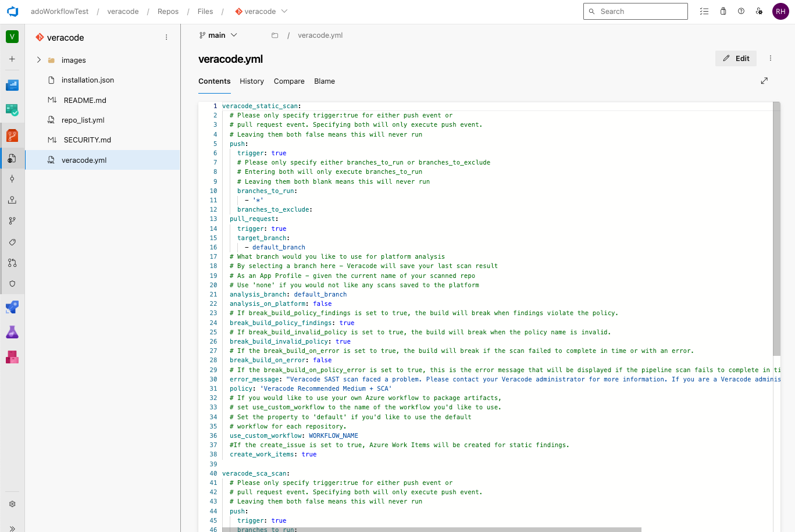Click the plus icon to add new item
Image resolution: width=795 pixels, height=532 pixels.
pos(12,59)
